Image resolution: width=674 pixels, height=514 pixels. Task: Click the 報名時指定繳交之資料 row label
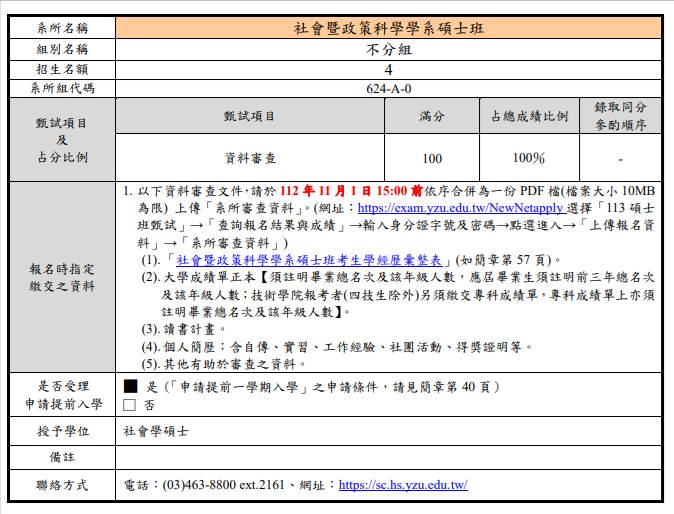point(62,277)
